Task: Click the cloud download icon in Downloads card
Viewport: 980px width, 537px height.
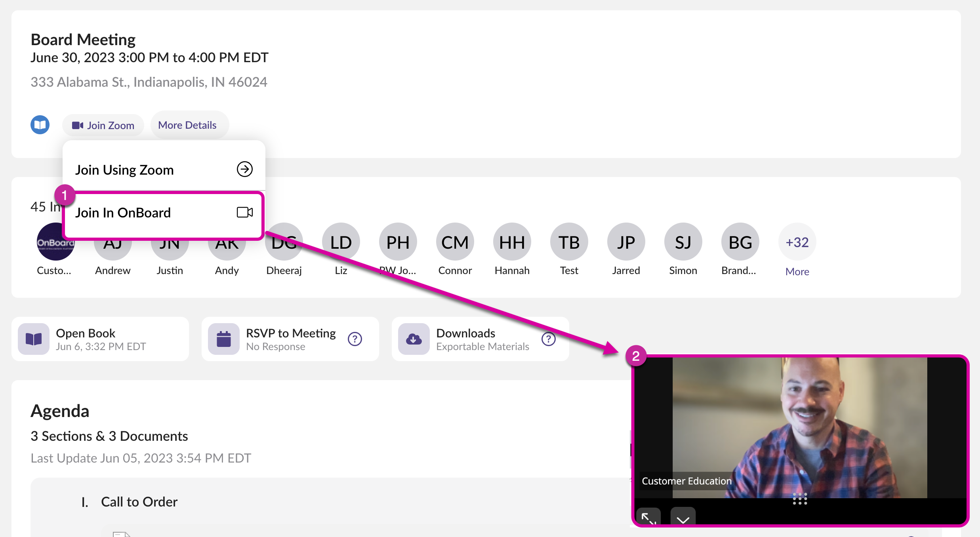Action: 414,339
